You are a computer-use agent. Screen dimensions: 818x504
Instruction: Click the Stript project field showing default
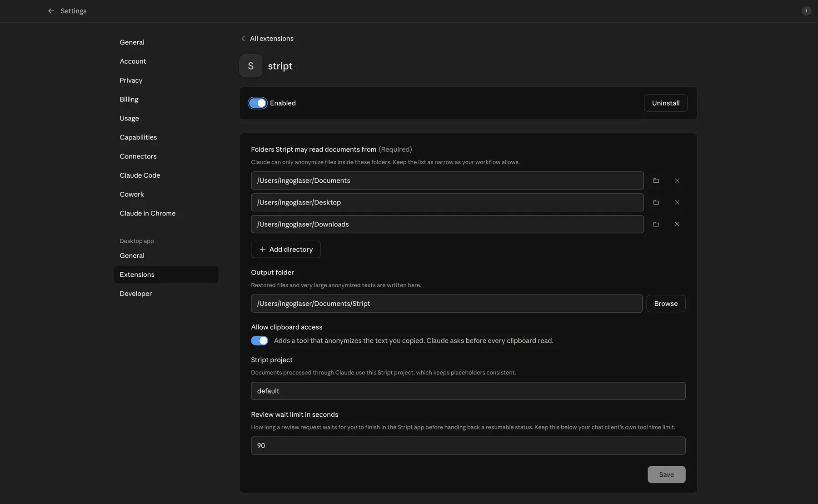468,391
